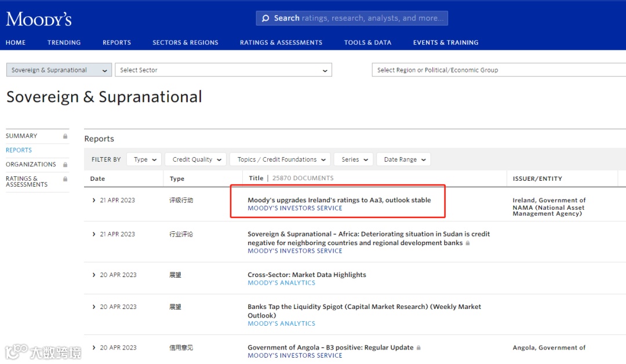Click lock icon on Sudan report title
The image size is (626, 364).
point(468,243)
